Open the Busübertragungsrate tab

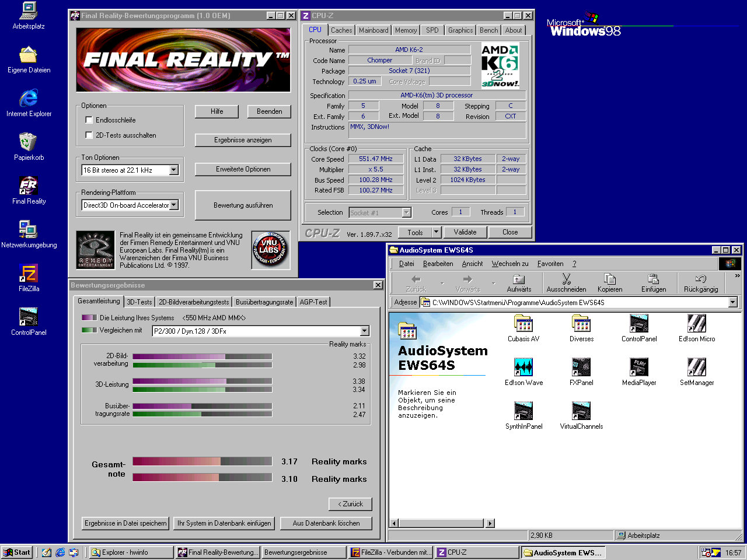click(x=264, y=302)
